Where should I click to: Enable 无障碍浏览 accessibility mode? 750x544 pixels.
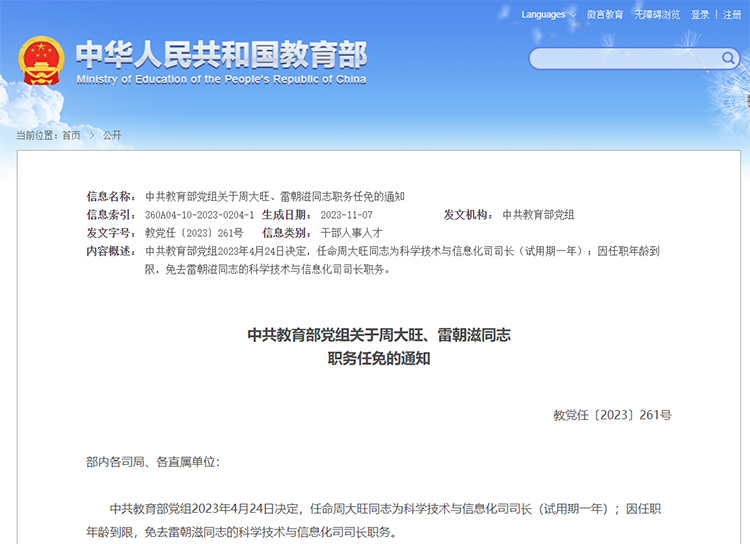[x=656, y=15]
